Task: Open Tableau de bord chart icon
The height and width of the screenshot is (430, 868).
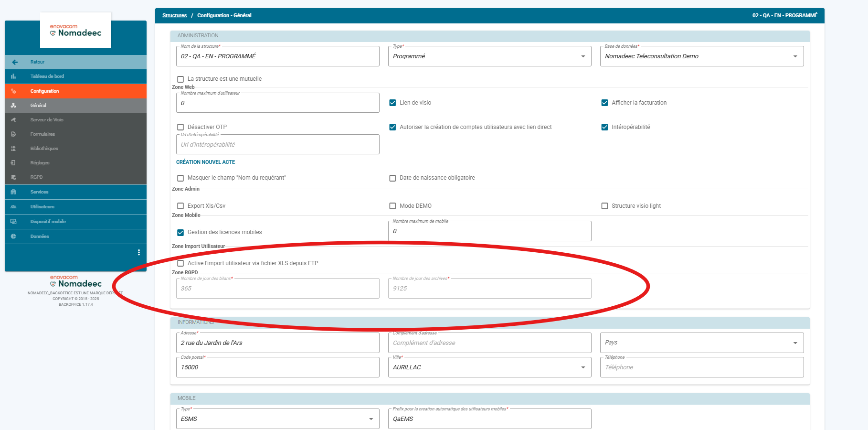Action: (x=13, y=76)
